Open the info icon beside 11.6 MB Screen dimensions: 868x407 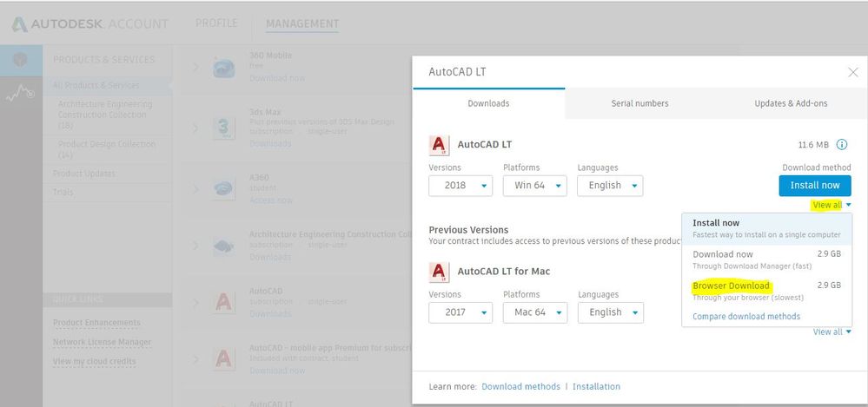pos(841,145)
